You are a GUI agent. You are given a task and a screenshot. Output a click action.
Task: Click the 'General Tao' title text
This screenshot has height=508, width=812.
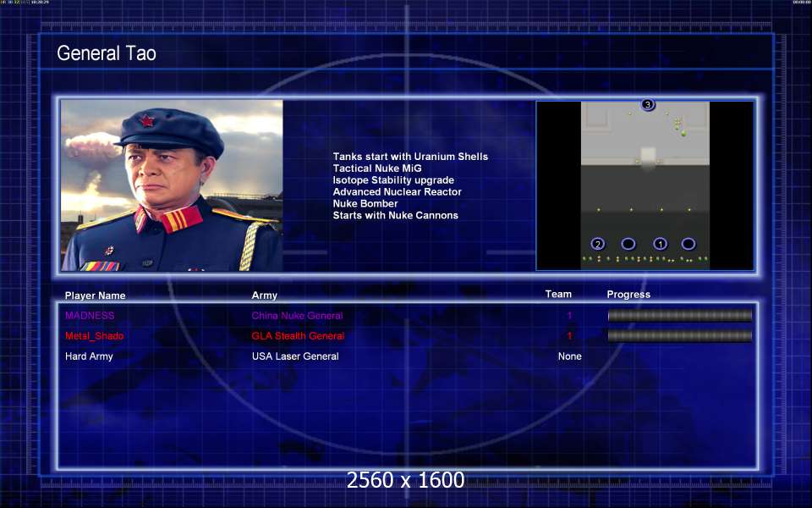pos(107,52)
